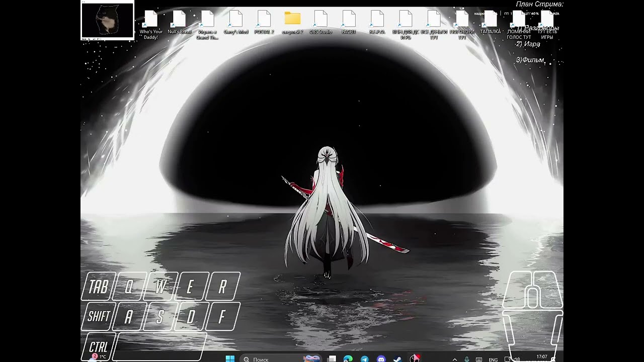Viewport: 644px width, 362px height.
Task: Select the оверлей 2 folder
Action: click(292, 23)
